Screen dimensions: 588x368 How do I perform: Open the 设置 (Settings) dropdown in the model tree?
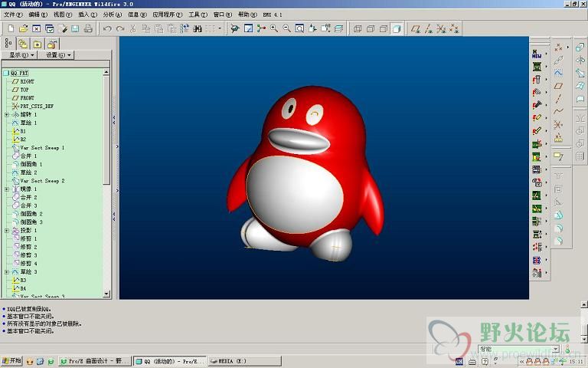point(57,55)
